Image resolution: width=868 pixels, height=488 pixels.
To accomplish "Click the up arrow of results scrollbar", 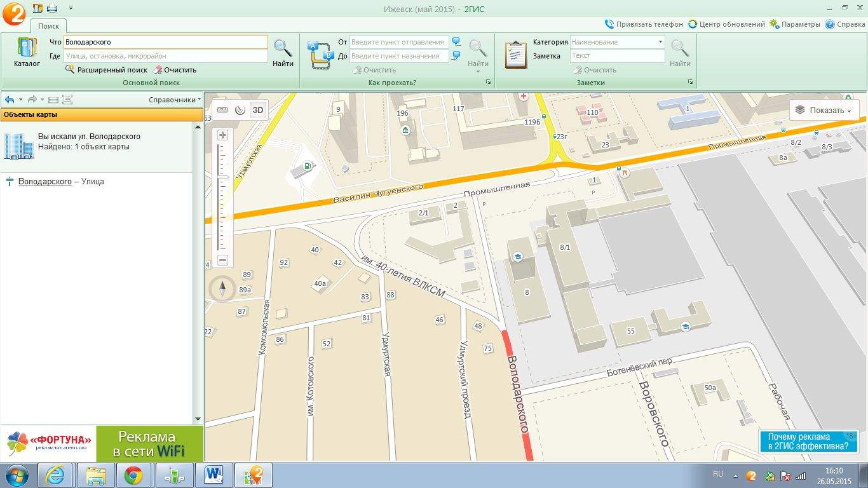I will [198, 127].
